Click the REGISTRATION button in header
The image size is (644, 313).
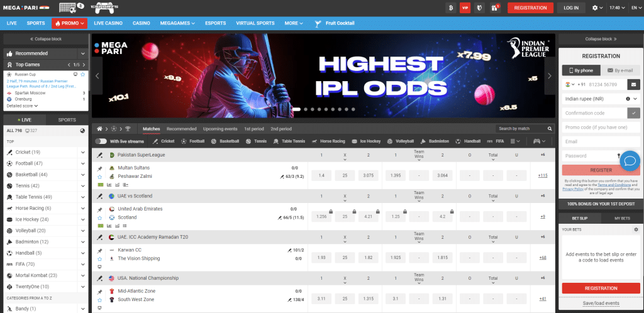(x=530, y=8)
